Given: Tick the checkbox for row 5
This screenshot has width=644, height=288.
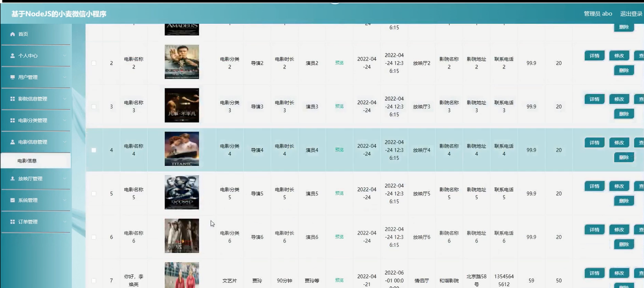Looking at the screenshot, I should point(94,194).
